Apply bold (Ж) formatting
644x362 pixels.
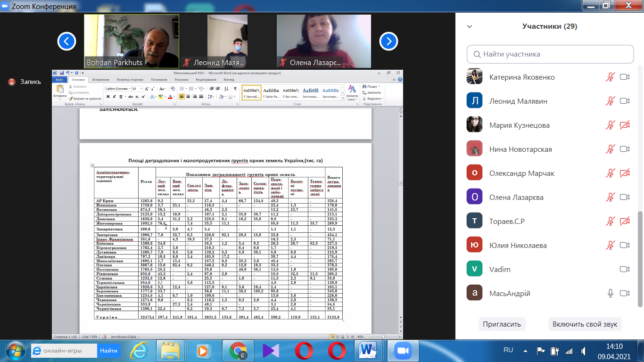(x=108, y=97)
